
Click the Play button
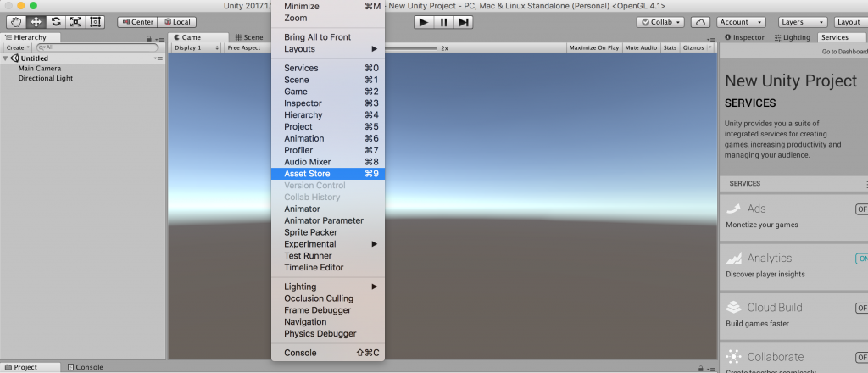point(424,22)
